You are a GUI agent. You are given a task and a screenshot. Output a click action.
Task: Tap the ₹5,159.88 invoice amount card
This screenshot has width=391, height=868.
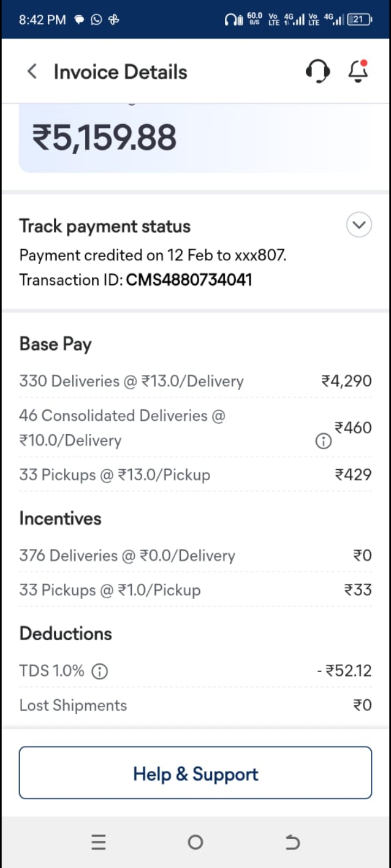195,138
